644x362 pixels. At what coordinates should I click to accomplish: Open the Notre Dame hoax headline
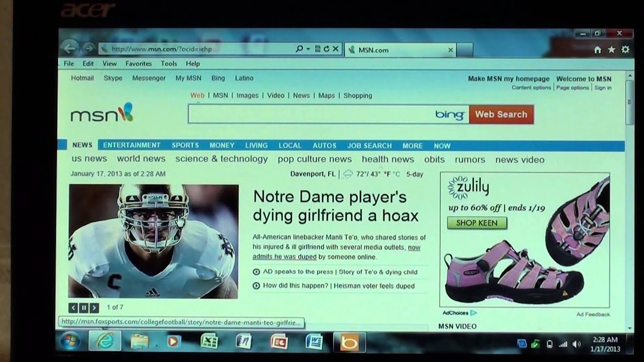[336, 206]
